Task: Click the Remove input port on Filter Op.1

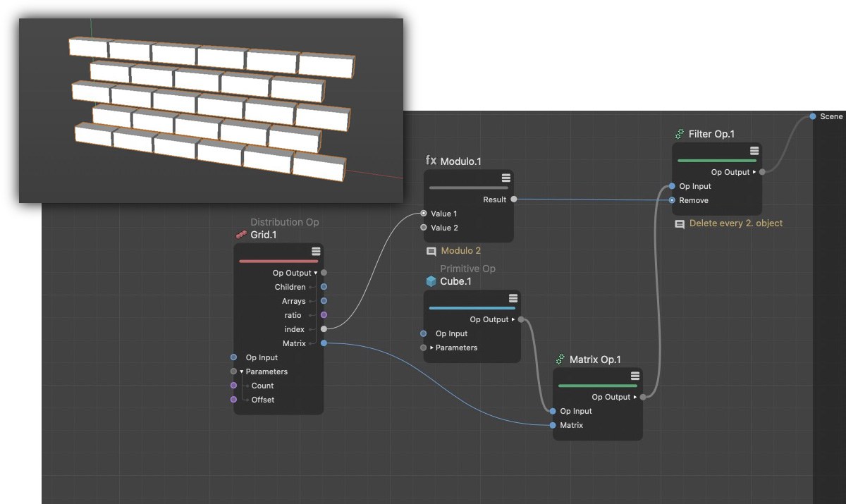Action: (672, 200)
